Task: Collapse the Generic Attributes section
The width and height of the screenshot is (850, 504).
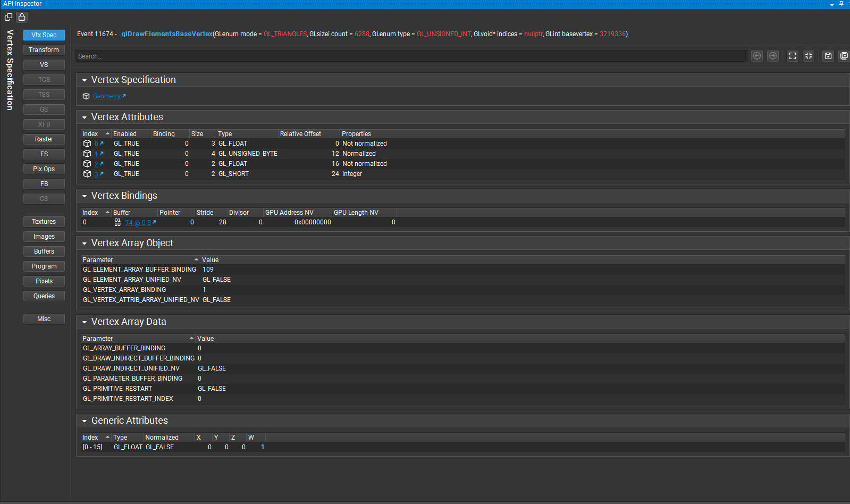Action: [85, 421]
